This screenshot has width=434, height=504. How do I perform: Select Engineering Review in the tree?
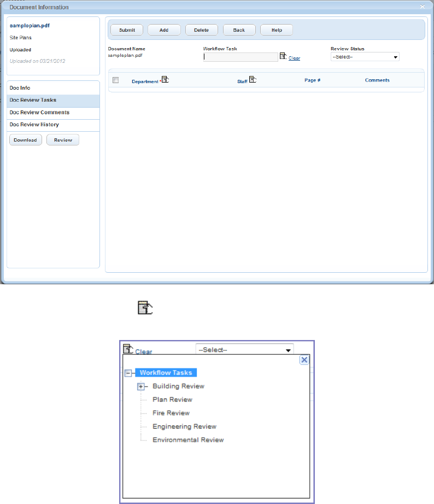[x=185, y=426]
